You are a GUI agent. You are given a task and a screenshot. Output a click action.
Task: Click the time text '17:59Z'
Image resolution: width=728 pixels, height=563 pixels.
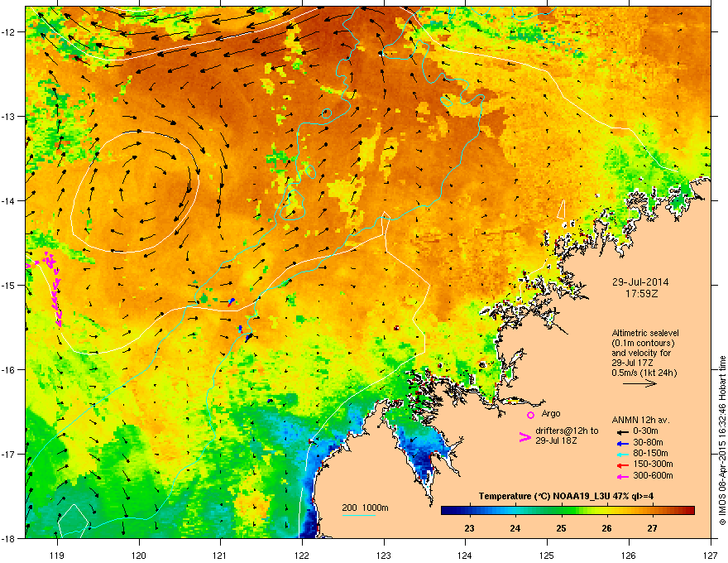tap(641, 294)
